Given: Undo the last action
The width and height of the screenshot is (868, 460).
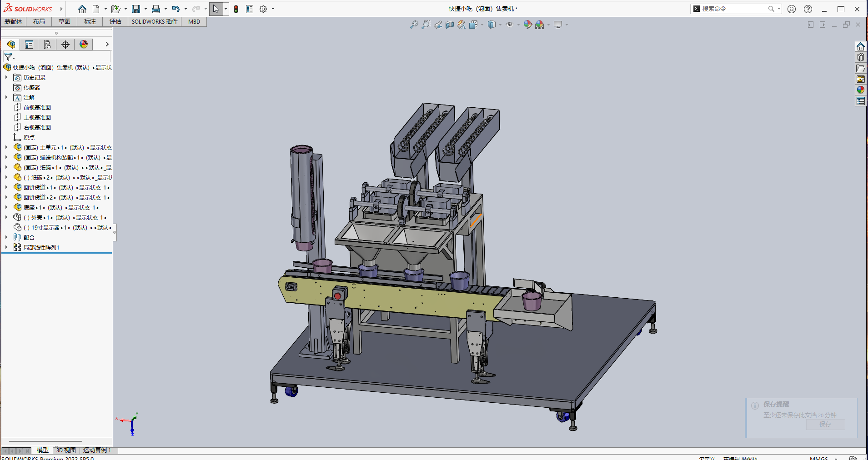Looking at the screenshot, I should [x=176, y=9].
